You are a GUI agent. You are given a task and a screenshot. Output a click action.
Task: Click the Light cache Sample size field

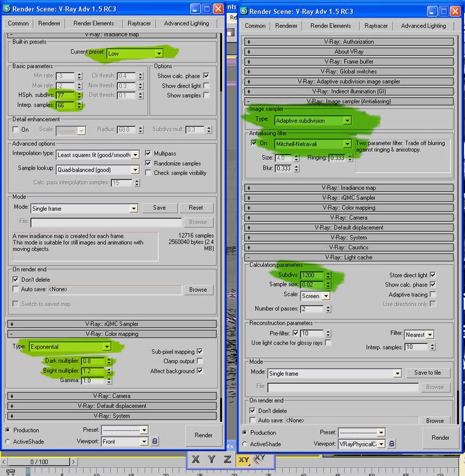[312, 284]
